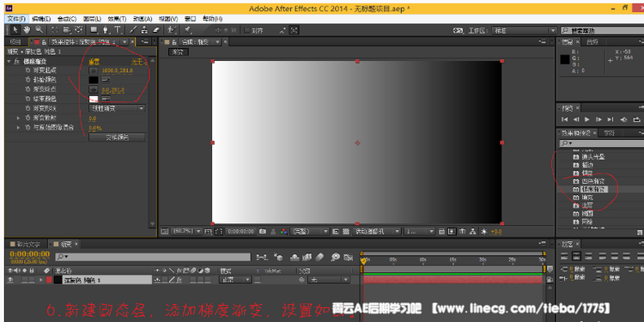Open the layer blending mode dropdown
The width and height of the screenshot is (644, 322).
point(236,280)
